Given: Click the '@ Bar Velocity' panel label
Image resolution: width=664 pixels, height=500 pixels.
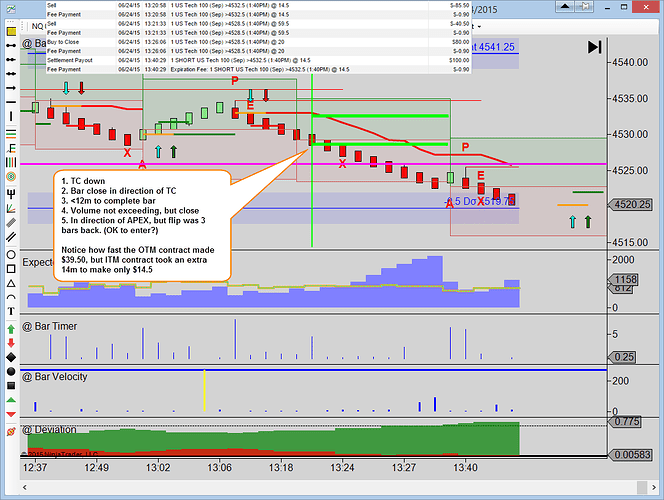Looking at the screenshot, I should tap(55, 376).
